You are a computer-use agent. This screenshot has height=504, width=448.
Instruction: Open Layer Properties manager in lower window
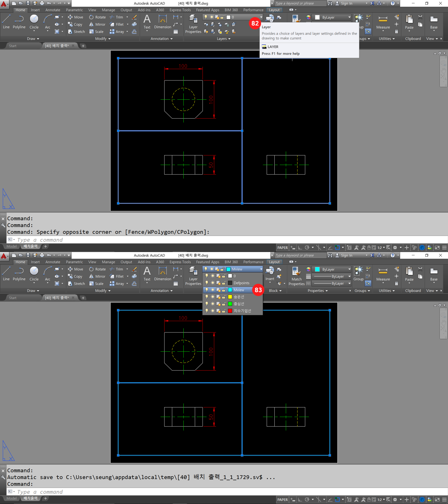(193, 276)
